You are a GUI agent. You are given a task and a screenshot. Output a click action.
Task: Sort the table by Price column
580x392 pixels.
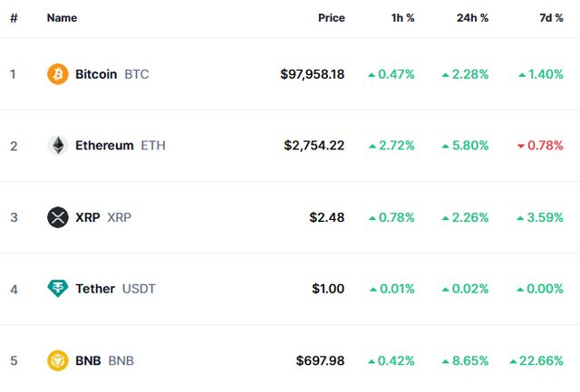pos(331,18)
